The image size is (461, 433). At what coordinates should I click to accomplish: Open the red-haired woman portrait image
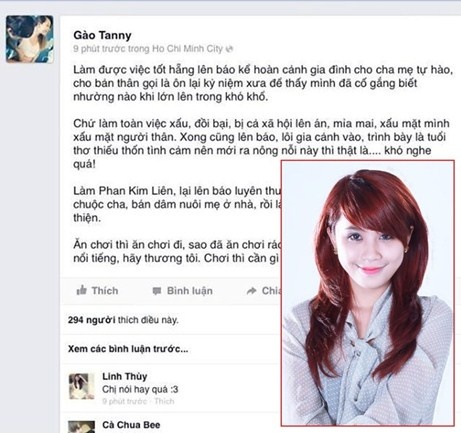pos(368,293)
